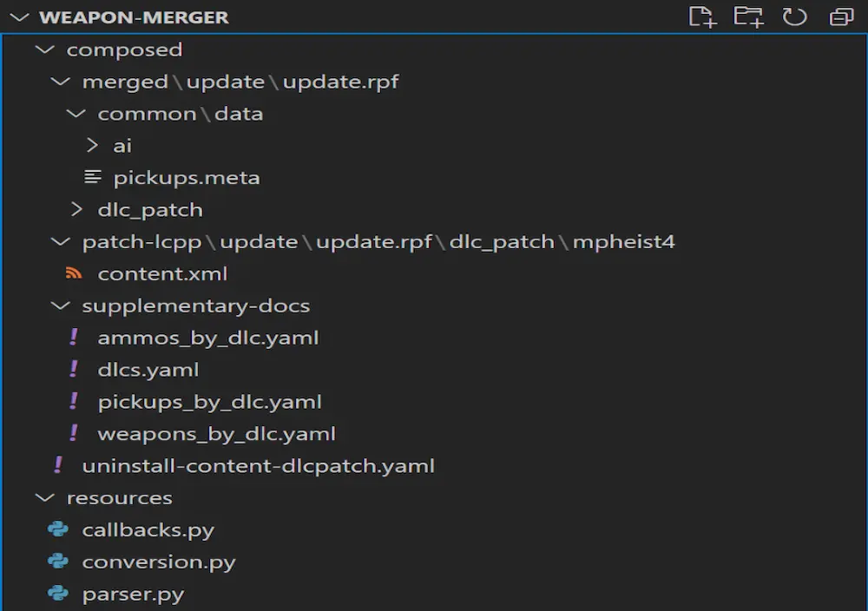
Task: Open parser.py file
Action: coord(133,594)
